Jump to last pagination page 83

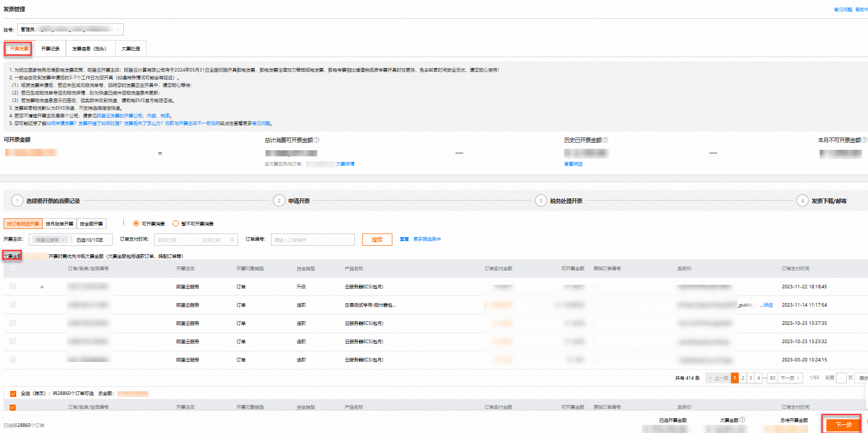click(x=773, y=378)
